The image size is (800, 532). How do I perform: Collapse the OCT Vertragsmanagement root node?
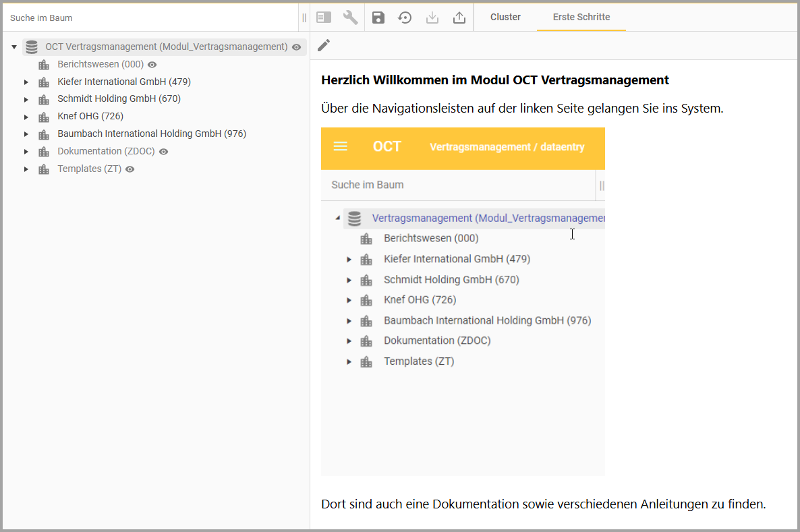point(14,47)
